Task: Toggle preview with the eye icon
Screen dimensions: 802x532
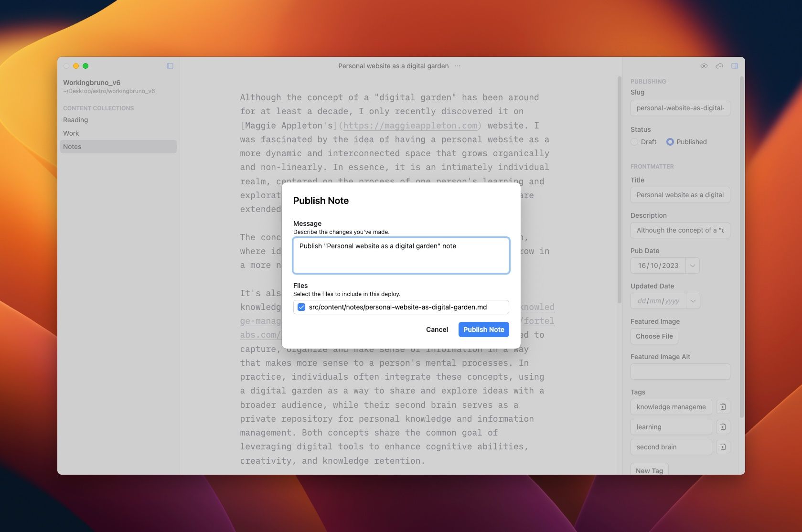Action: (x=704, y=66)
